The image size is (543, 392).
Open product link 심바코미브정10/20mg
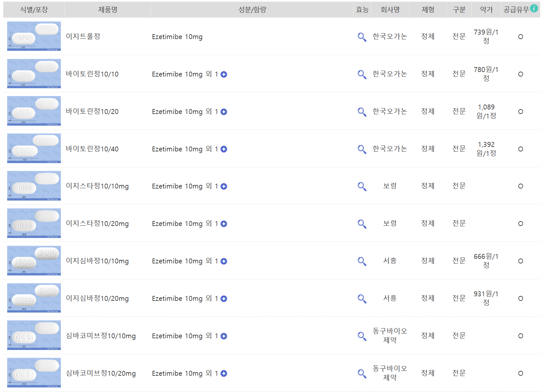(101, 373)
